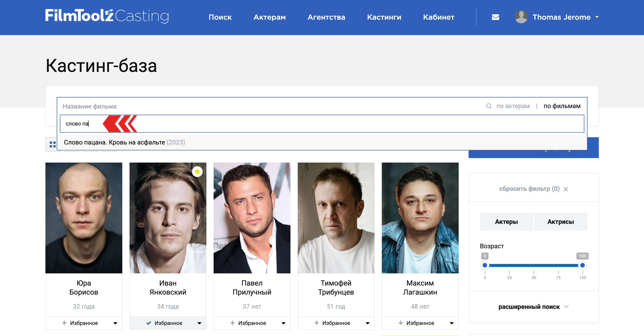644x336 pixels.
Task: Open the Кастинги menu item
Action: (384, 17)
